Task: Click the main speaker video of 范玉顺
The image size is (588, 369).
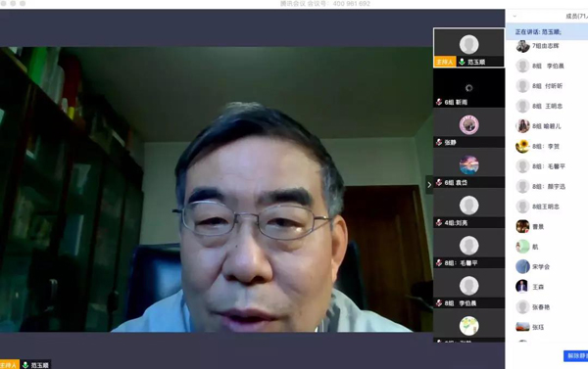Action: (216, 189)
